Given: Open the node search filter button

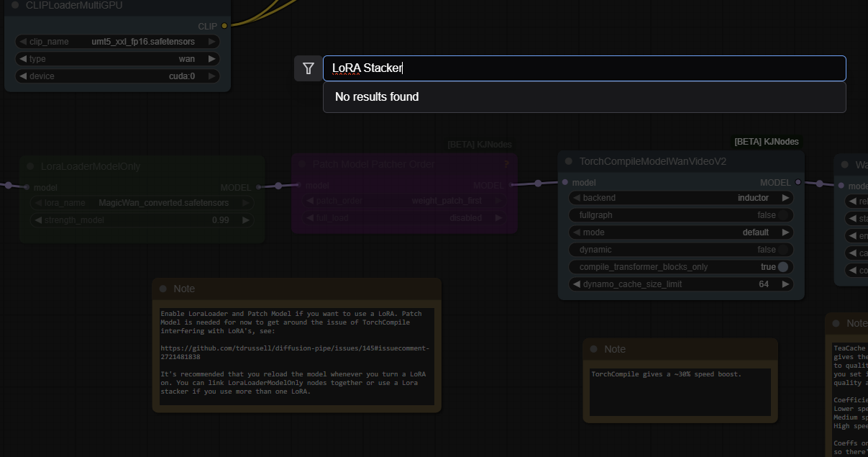Looking at the screenshot, I should (x=309, y=68).
